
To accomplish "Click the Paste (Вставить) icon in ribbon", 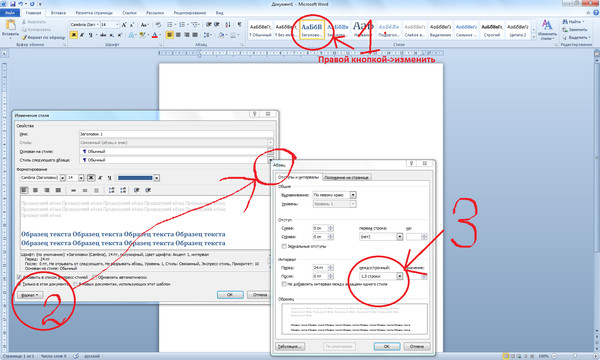I will (10, 25).
